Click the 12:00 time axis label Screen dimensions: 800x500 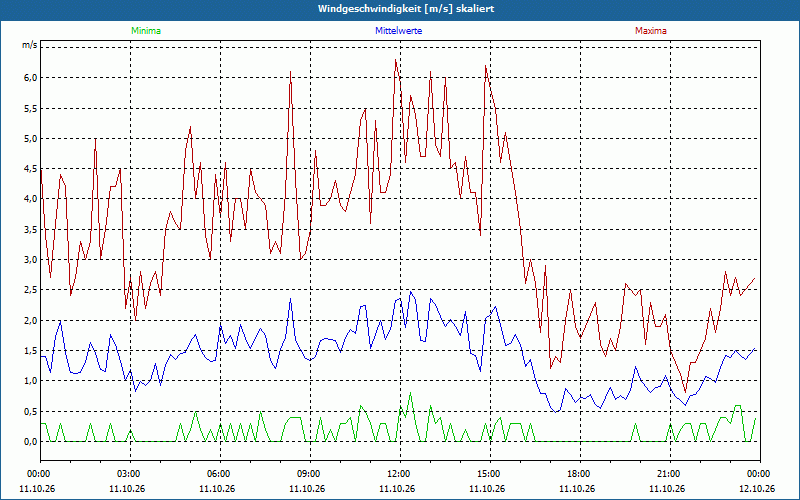(x=400, y=474)
